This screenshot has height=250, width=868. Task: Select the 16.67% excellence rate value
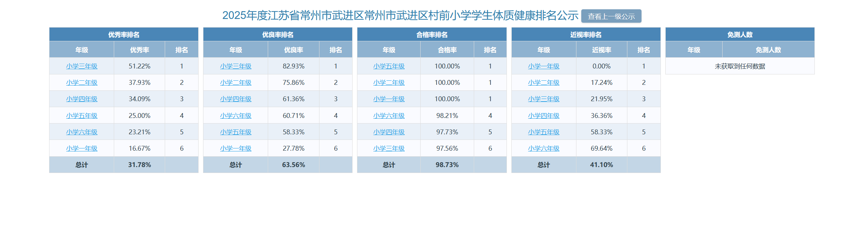coord(139,148)
